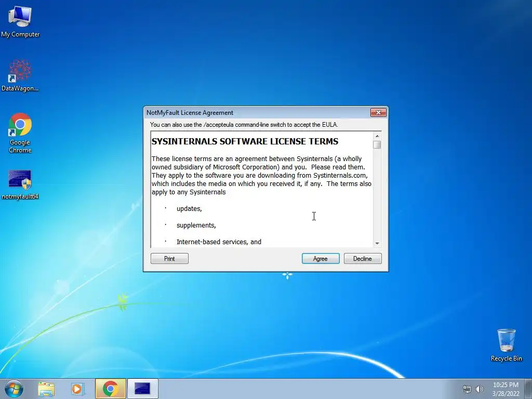Switch to Chrome in the taskbar
This screenshot has width=532, height=399.
tap(111, 389)
